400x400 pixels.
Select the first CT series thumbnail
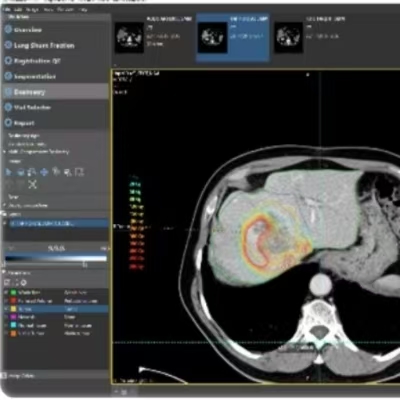[129, 37]
